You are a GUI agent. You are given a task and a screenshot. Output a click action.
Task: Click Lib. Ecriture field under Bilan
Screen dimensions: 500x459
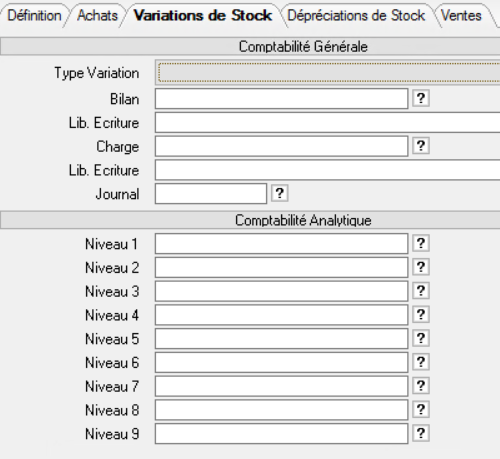(x=328, y=122)
